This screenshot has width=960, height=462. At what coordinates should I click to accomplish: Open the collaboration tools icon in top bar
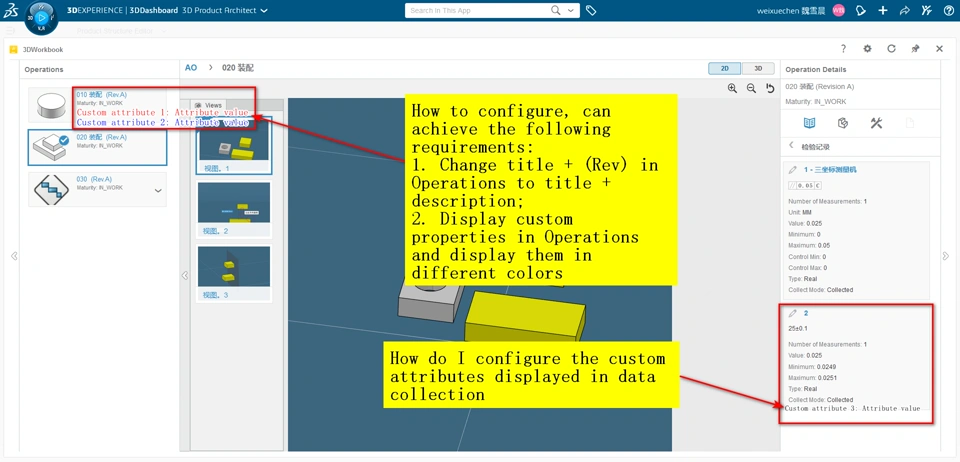point(927,10)
